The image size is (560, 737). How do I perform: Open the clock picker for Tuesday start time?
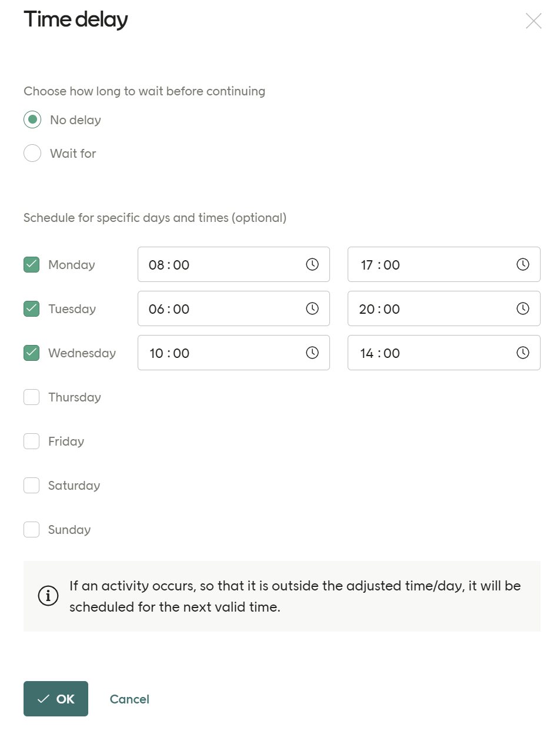point(312,308)
